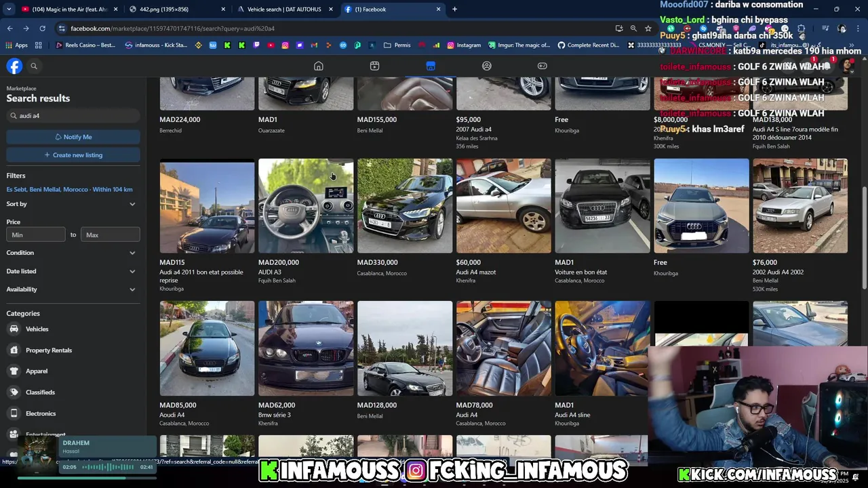This screenshot has height=488, width=868.
Task: Open the MAD330,000 Casablanca black Audi photo
Action: coord(405,206)
